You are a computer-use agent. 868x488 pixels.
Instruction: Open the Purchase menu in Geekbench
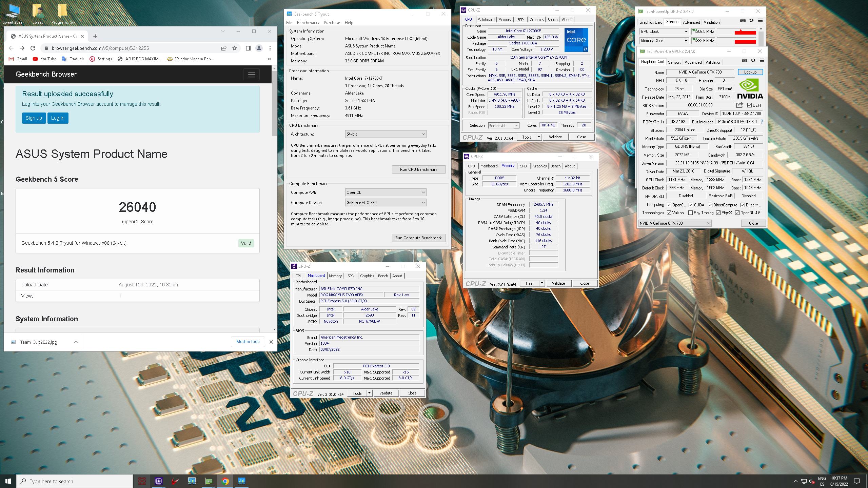[x=332, y=23]
